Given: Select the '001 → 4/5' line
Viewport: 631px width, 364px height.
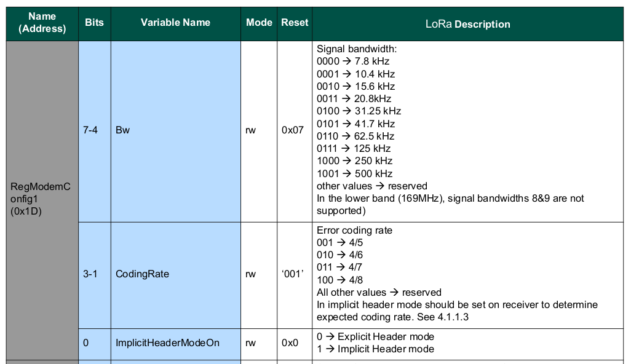Looking at the screenshot, I should coord(339,242).
